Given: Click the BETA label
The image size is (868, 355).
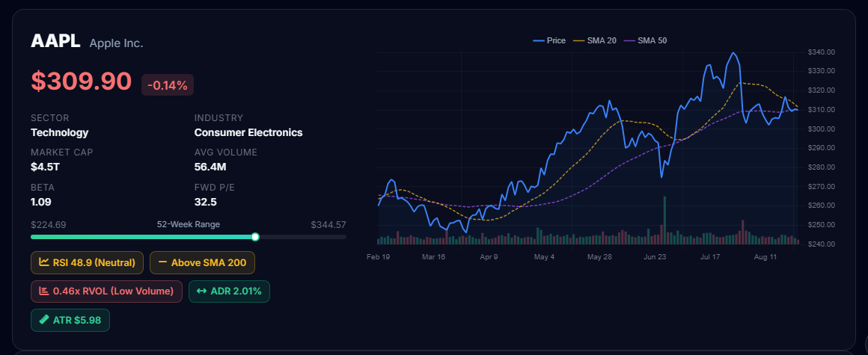Looking at the screenshot, I should click(43, 188).
